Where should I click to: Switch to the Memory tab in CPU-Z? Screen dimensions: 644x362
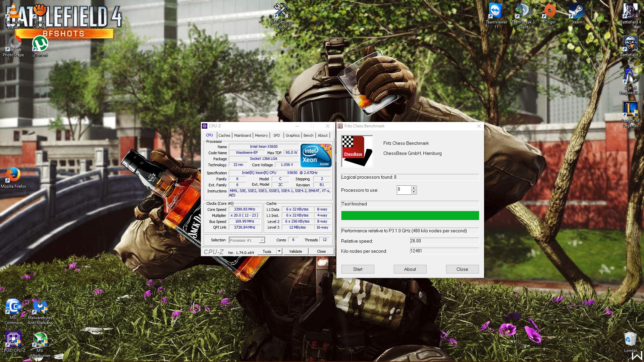click(261, 135)
